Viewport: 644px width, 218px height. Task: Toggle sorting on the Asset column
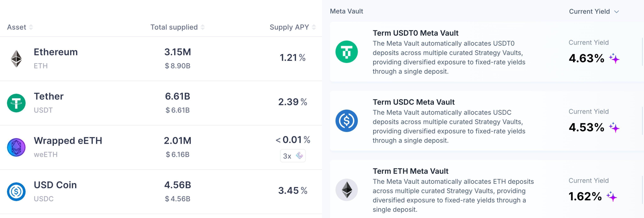coord(31,27)
